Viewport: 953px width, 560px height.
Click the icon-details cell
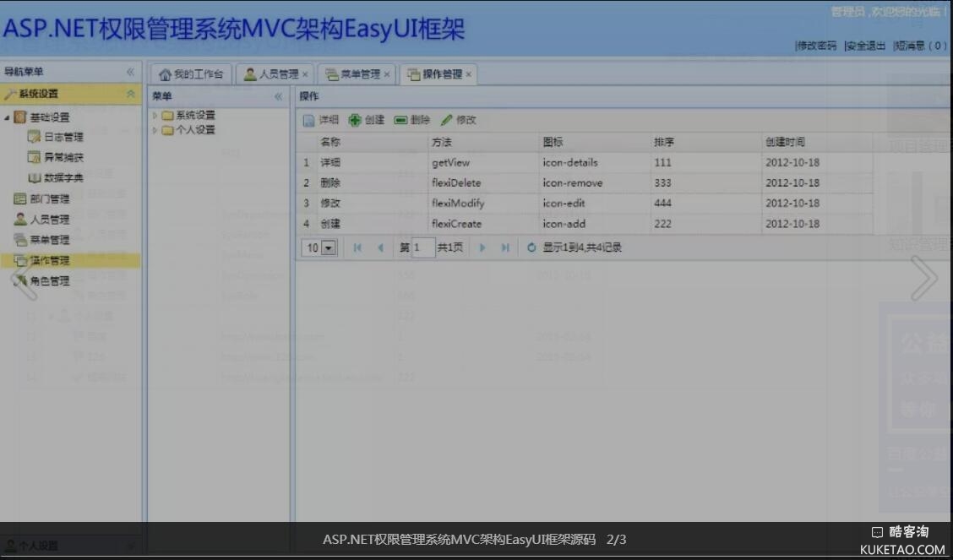(595, 163)
